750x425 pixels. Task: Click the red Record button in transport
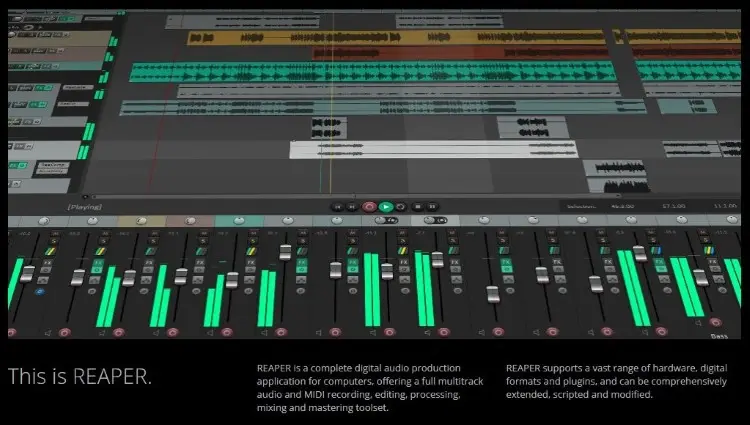pyautogui.click(x=369, y=207)
